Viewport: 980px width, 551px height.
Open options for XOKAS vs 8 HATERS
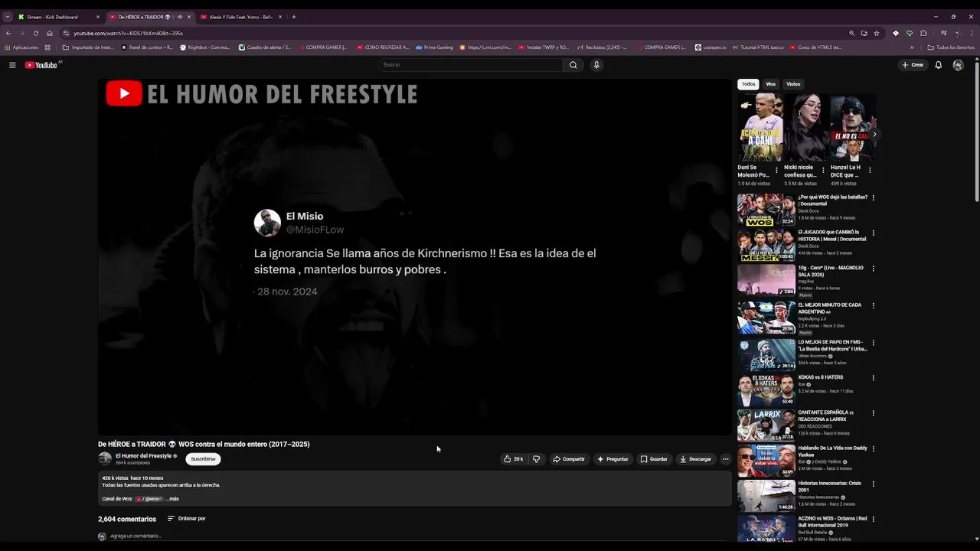pyautogui.click(x=874, y=378)
